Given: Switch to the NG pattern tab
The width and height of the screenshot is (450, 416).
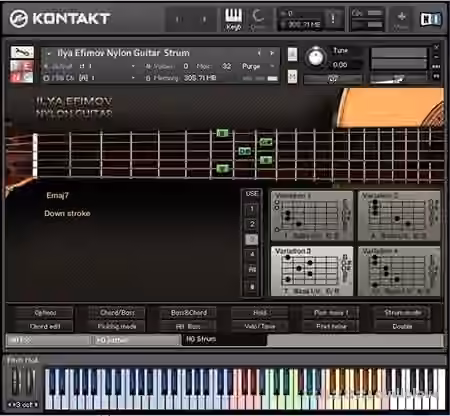Looking at the screenshot, I should pyautogui.click(x=136, y=340).
